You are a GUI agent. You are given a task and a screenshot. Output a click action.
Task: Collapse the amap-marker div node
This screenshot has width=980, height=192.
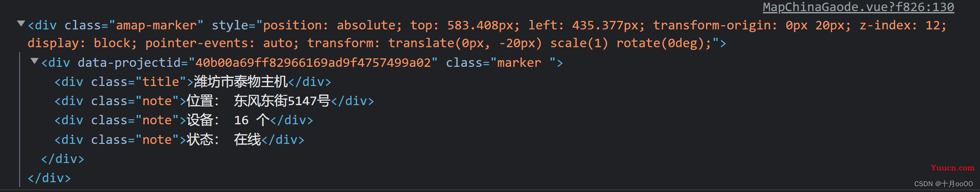pos(21,24)
